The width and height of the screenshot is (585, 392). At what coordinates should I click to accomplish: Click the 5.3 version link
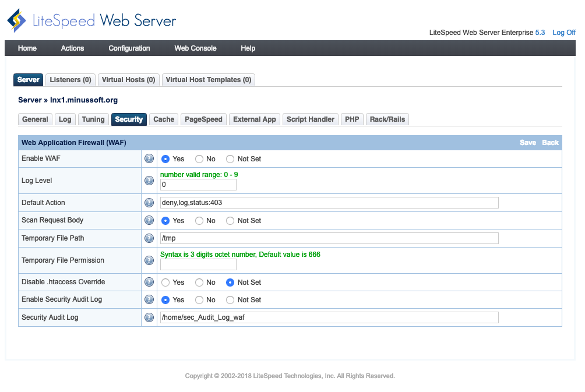540,33
